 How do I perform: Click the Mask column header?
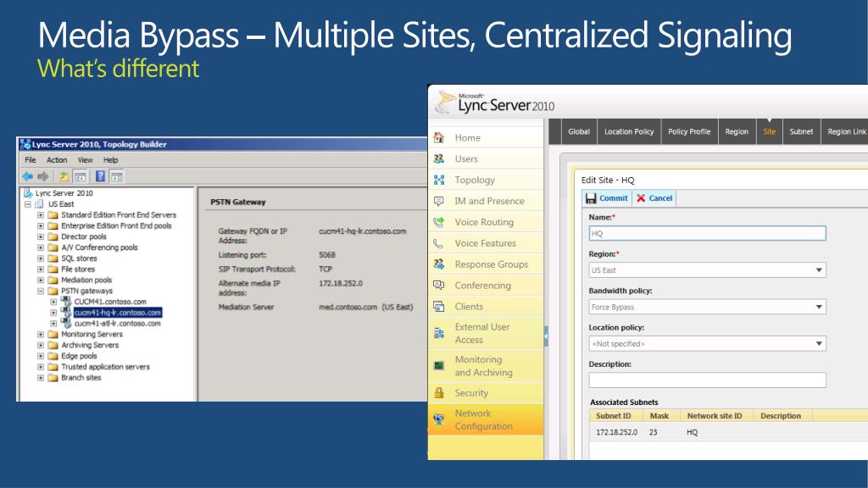click(x=659, y=416)
